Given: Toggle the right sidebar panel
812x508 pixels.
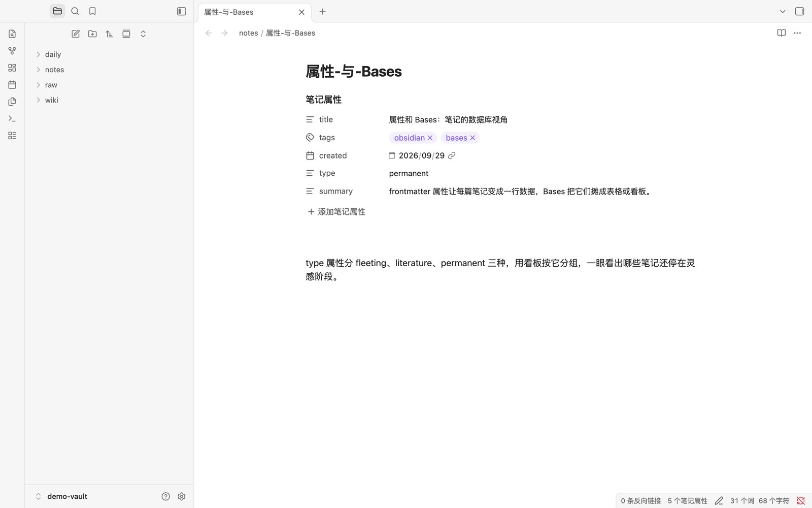Looking at the screenshot, I should click(x=799, y=11).
